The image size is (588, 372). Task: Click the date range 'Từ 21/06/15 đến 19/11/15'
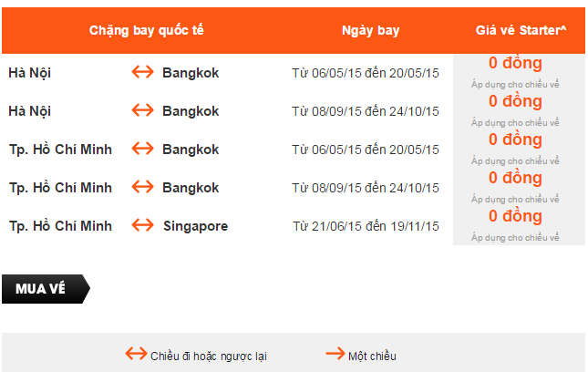pos(366,226)
